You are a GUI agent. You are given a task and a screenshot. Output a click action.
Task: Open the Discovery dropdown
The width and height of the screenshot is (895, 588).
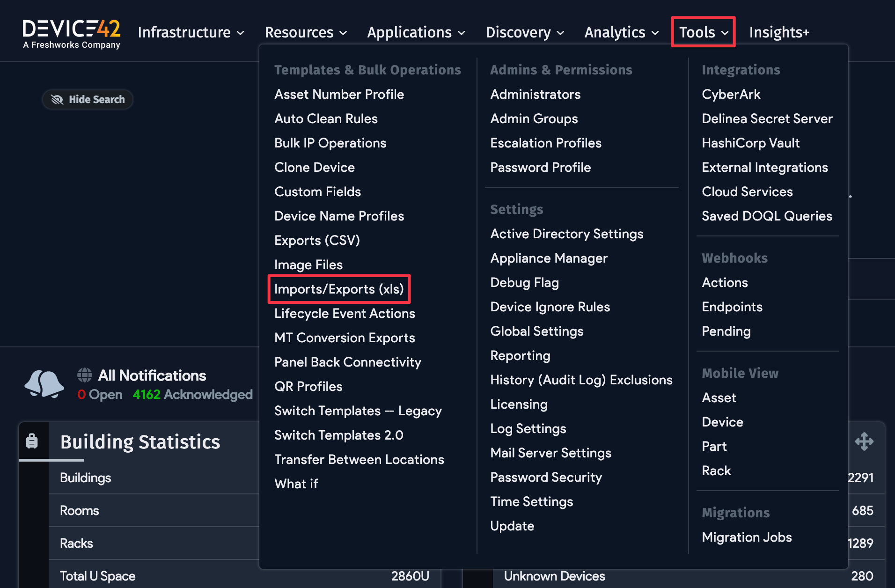(519, 32)
